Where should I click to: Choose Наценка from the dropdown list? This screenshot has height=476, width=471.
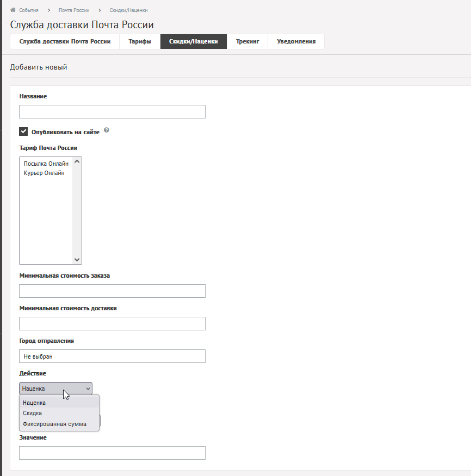[x=59, y=403]
